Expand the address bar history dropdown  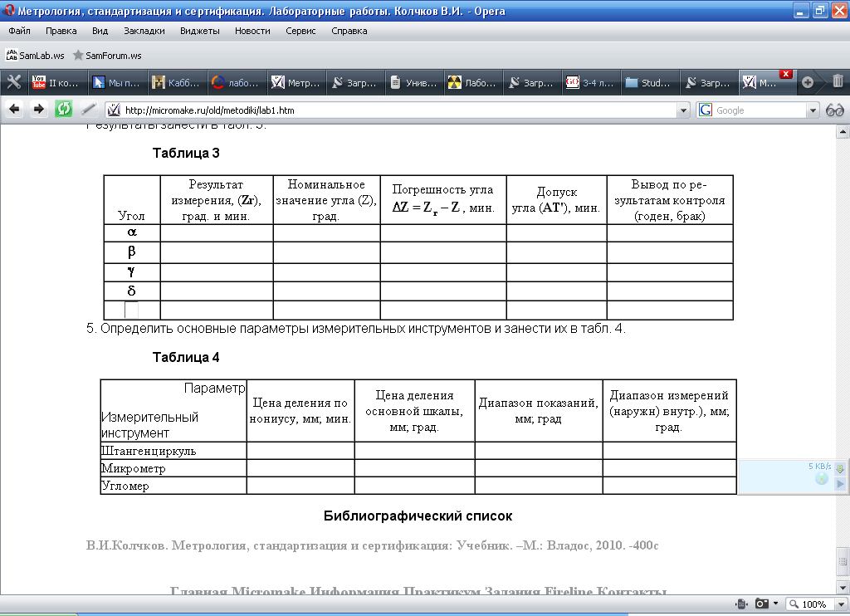683,110
